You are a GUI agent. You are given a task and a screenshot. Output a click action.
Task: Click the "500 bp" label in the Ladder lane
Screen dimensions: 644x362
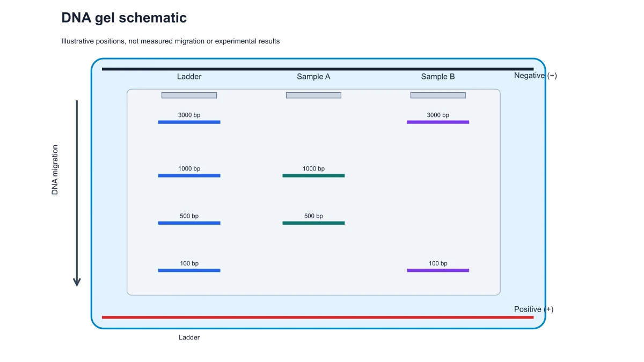click(189, 216)
